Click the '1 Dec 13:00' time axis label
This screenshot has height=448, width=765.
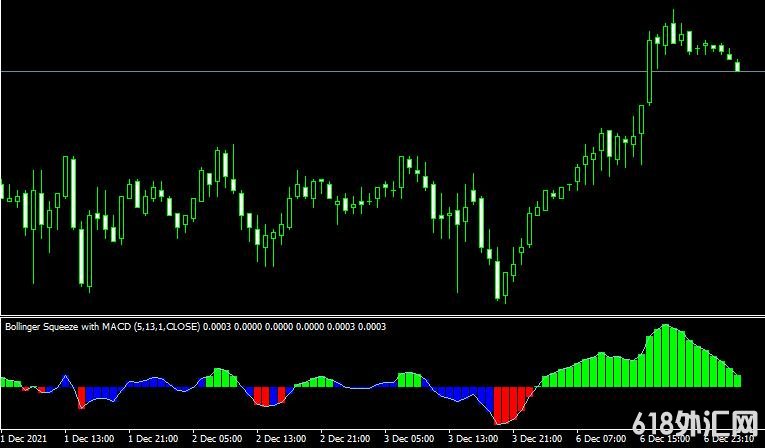pos(89,438)
